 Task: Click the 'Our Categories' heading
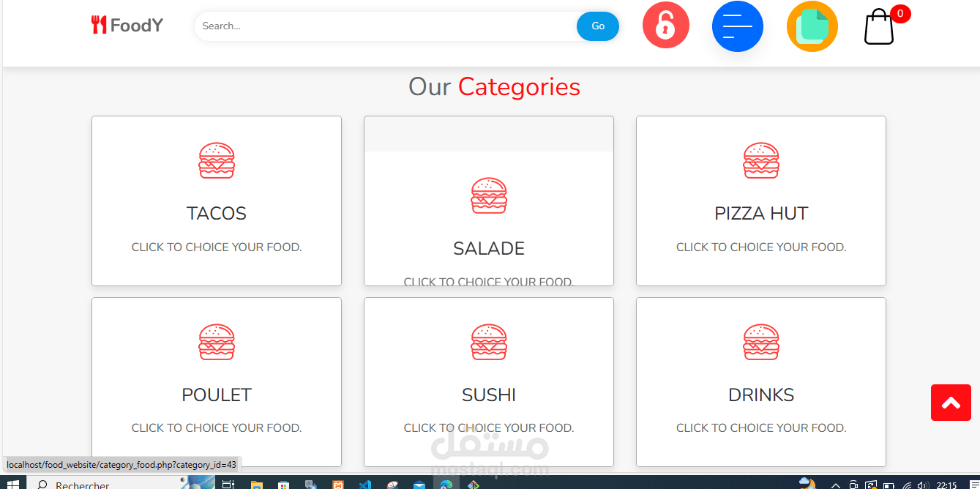click(x=494, y=86)
